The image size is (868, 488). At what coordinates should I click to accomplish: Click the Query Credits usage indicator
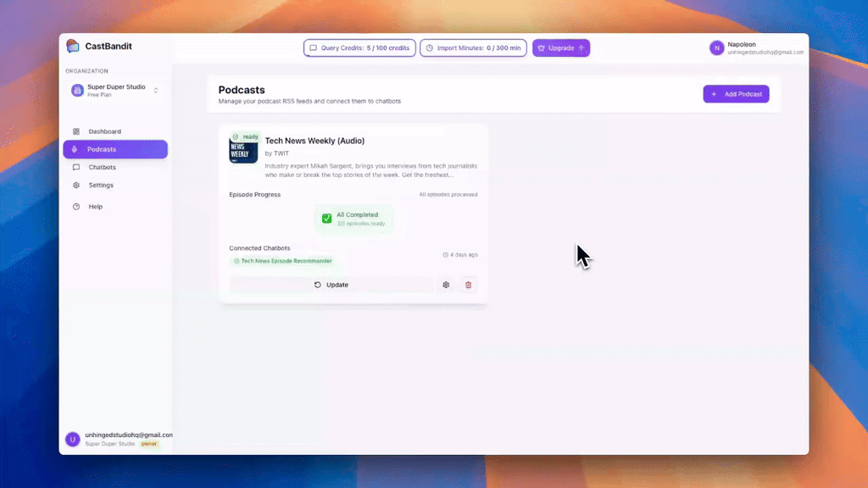(x=360, y=48)
